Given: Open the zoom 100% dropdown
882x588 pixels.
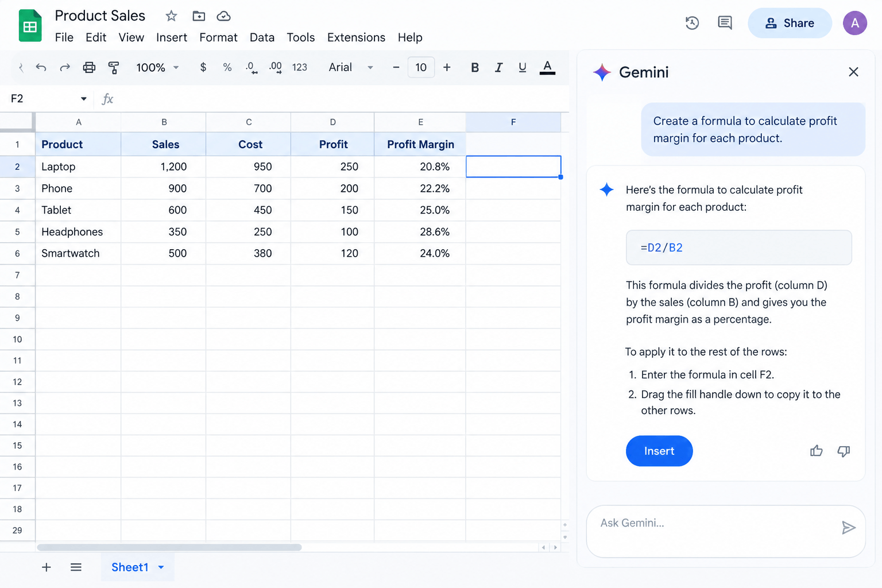Looking at the screenshot, I should [x=157, y=68].
